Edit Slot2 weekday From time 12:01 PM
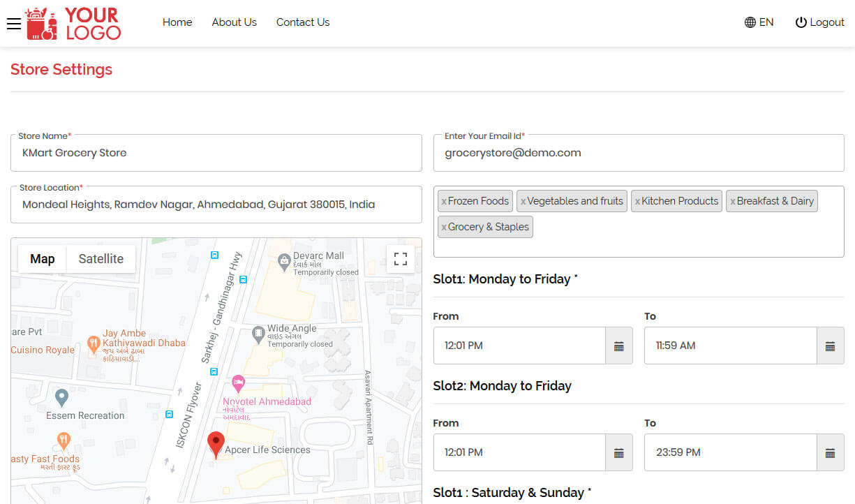 tap(519, 452)
